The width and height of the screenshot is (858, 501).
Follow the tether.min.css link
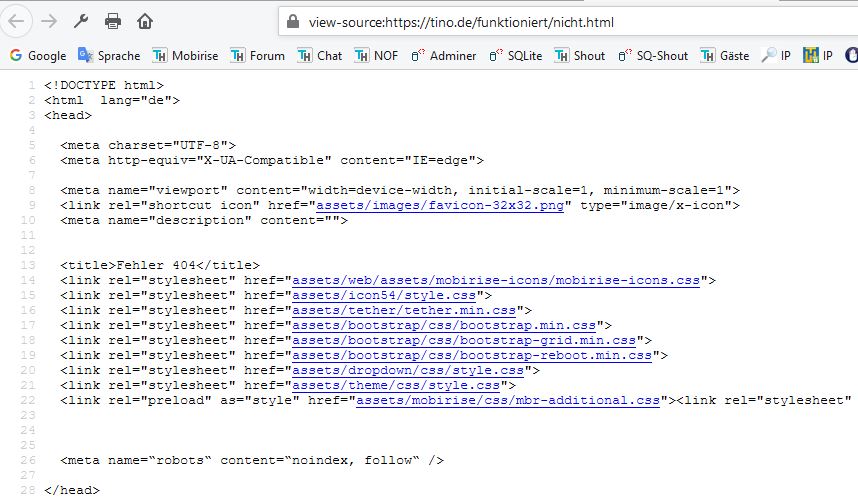click(x=404, y=311)
